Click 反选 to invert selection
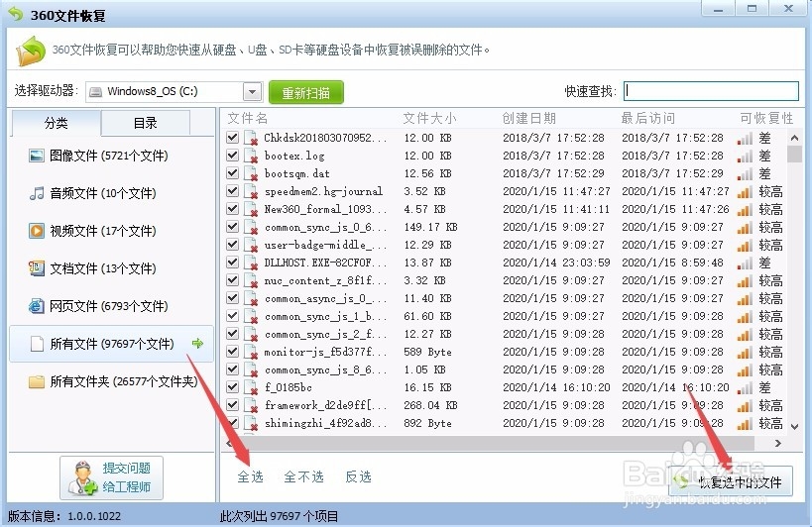Screen dimensions: 812x527 pos(358,476)
